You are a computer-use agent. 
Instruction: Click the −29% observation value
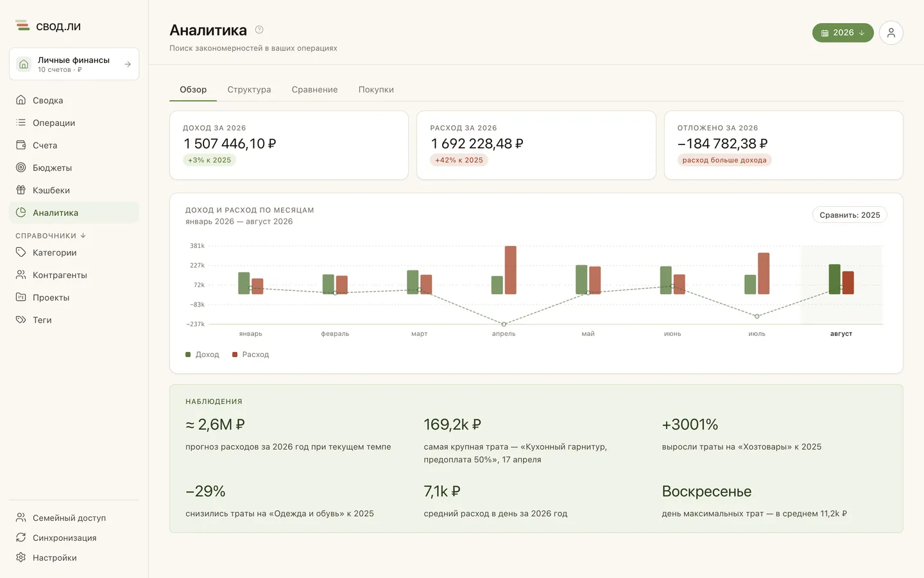205,491
